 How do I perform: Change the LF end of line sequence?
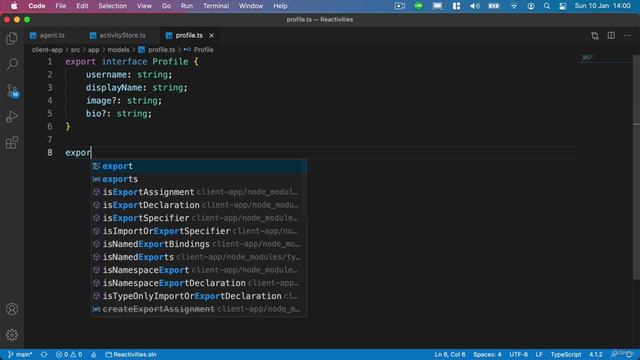click(x=539, y=354)
